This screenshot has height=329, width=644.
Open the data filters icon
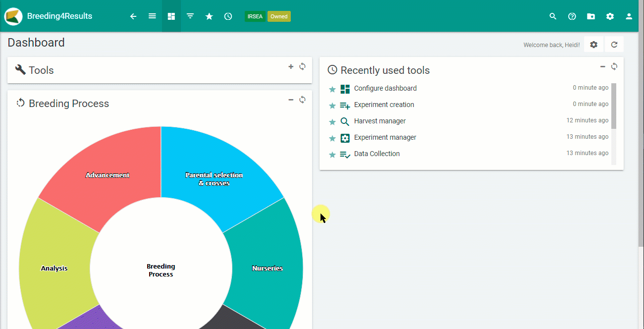click(190, 16)
